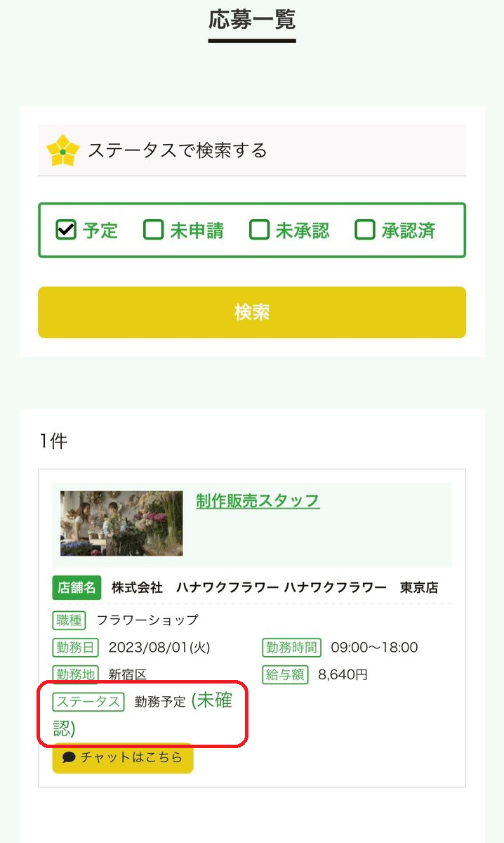Viewport: 504px width, 843px height.
Task: Uncheck the 予定 checkbox
Action: point(65,230)
